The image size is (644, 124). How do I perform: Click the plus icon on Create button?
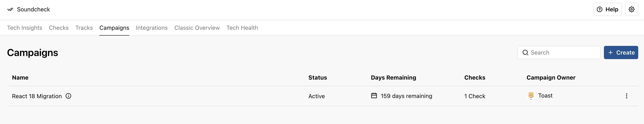click(611, 52)
